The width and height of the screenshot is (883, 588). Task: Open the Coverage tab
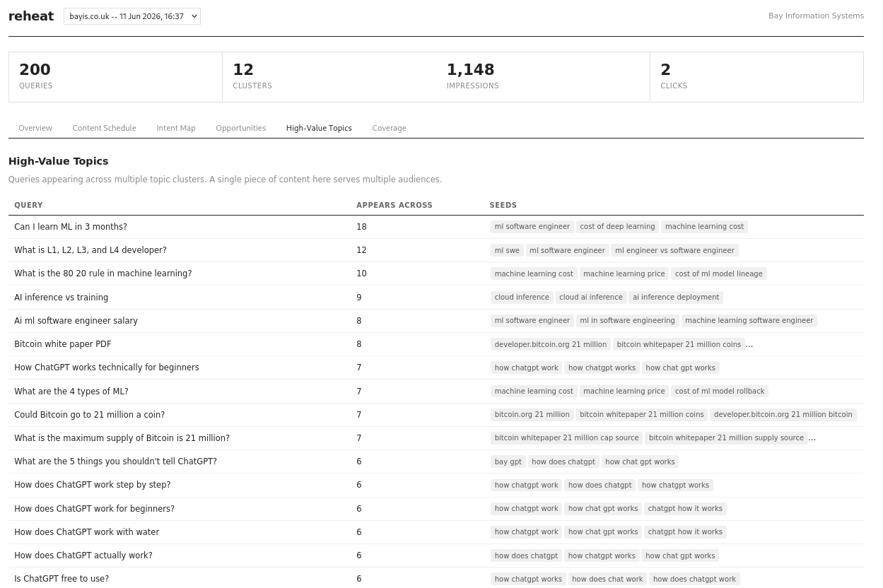point(389,128)
